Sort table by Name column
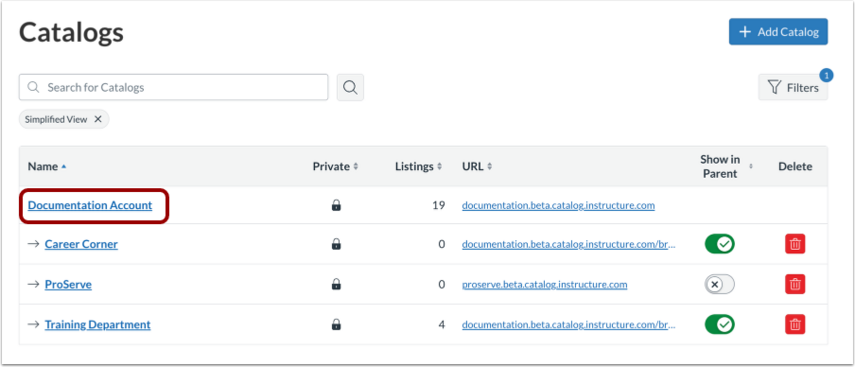This screenshot has width=855, height=367. pos(47,166)
